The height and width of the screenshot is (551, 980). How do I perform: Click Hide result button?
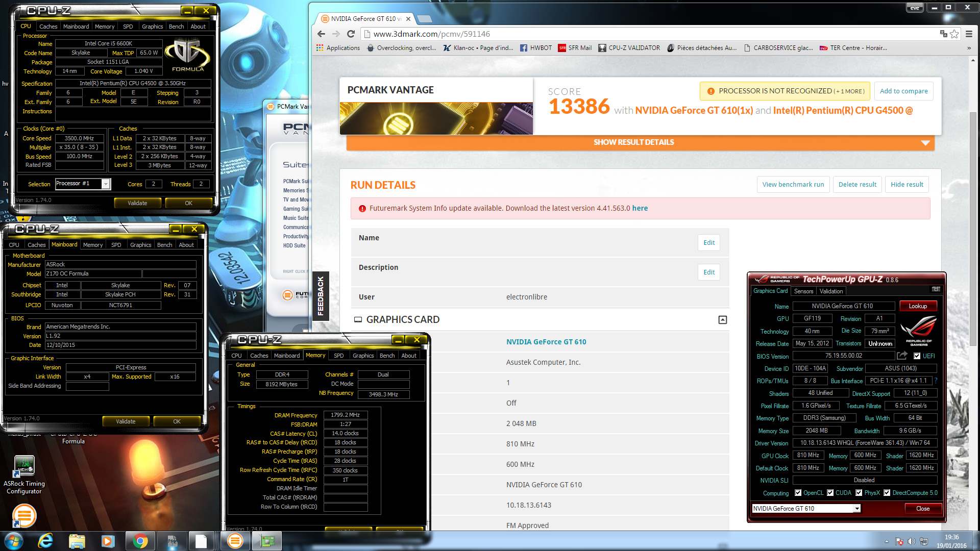pyautogui.click(x=906, y=185)
